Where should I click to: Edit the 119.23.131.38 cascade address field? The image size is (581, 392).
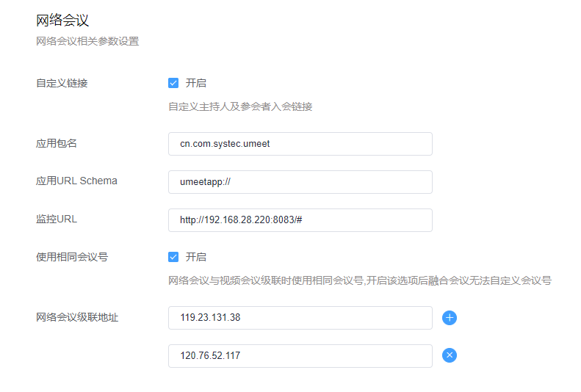[x=300, y=318]
